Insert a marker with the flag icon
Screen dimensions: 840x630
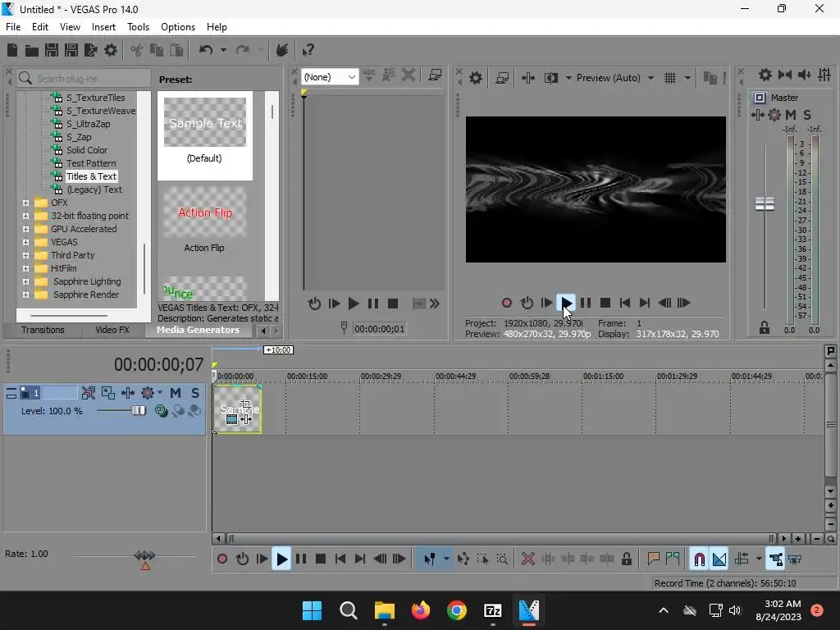pos(653,559)
